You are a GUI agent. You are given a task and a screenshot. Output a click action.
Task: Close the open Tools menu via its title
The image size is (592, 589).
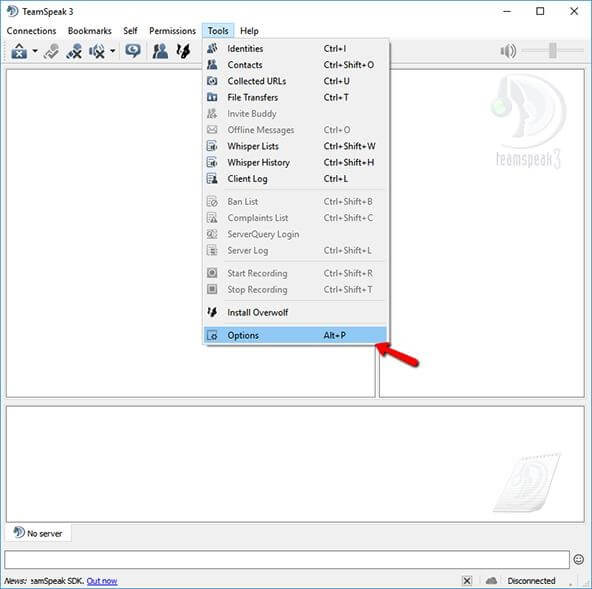218,31
